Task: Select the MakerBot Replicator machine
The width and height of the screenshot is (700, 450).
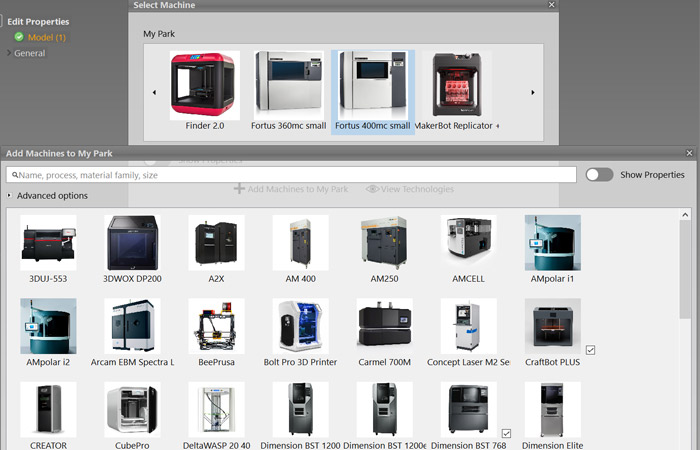Action: [x=457, y=86]
